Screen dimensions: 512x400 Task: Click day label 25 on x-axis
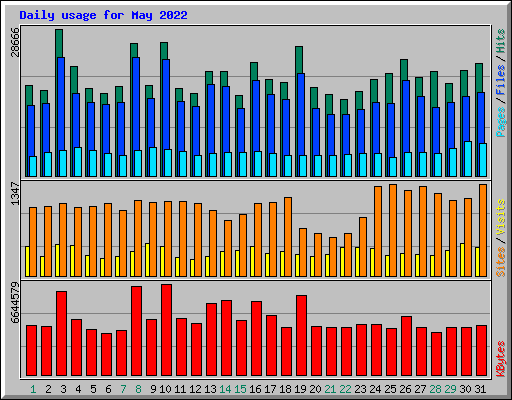390,389
